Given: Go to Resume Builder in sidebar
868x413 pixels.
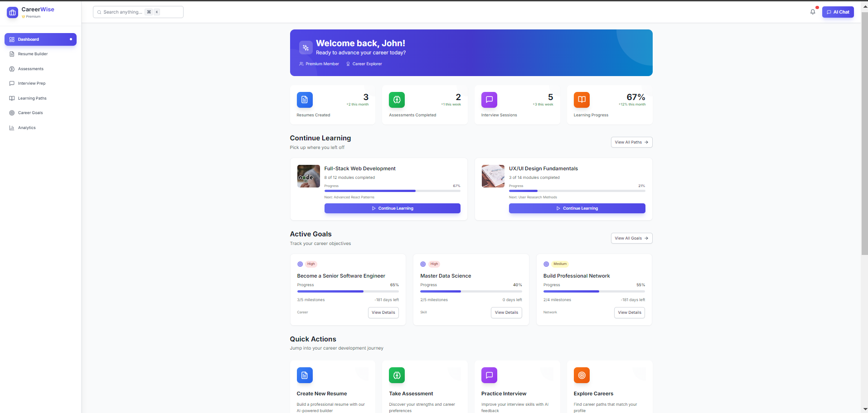Looking at the screenshot, I should click(x=40, y=54).
